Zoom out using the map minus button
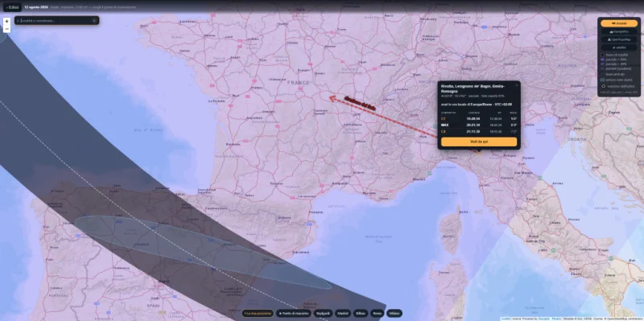The height and width of the screenshot is (321, 644). point(6,29)
